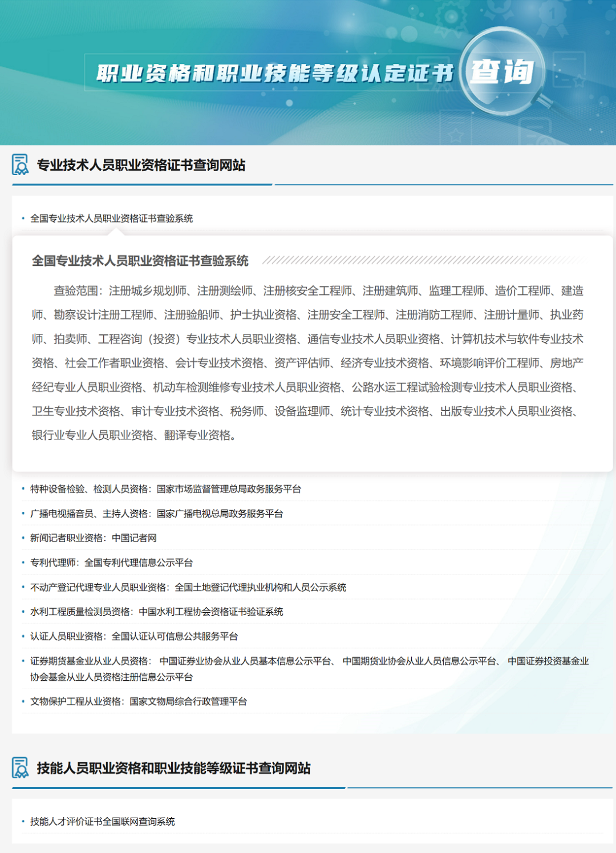Viewport: 616px width, 853px height.
Task: Click the certificate icon beside 技能人员职业资格和职业技能等级证书查询网站
Action: pos(21,769)
